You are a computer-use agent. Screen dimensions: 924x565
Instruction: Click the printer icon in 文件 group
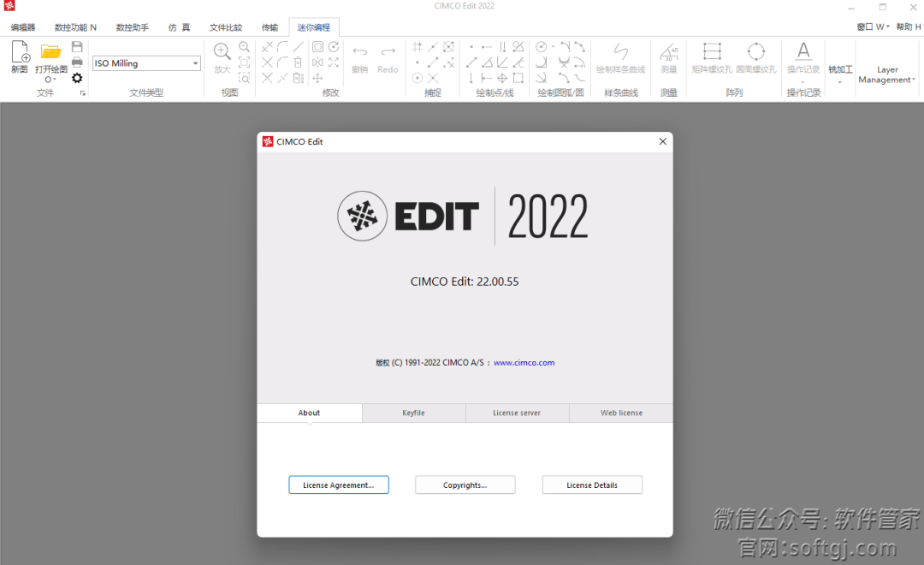tap(77, 62)
